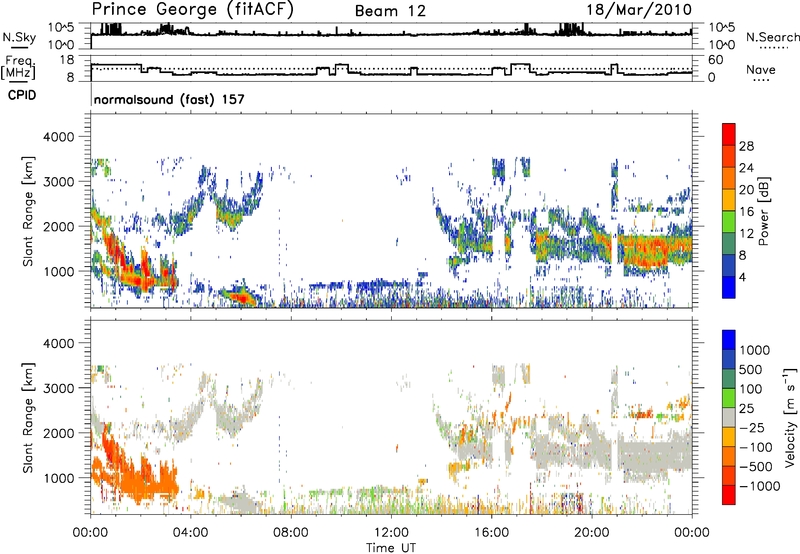Click the 'Power [dB]' colorbar title
Screen dimensions: 800x554
click(x=763, y=211)
